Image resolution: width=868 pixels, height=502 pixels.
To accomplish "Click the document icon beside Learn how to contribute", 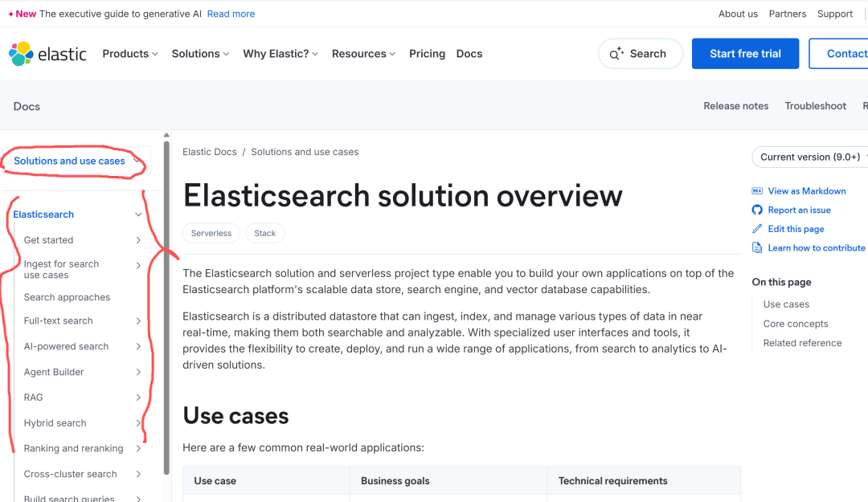I will pos(757,248).
